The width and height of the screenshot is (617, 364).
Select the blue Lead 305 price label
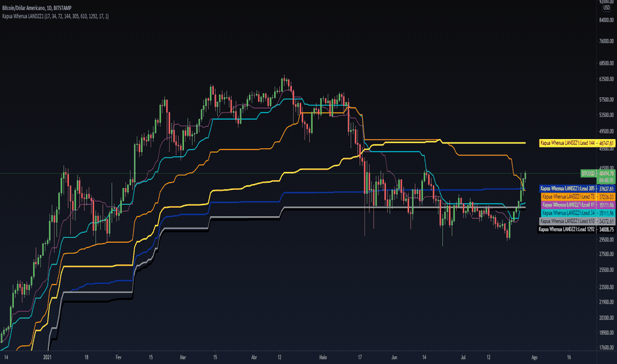pos(577,189)
